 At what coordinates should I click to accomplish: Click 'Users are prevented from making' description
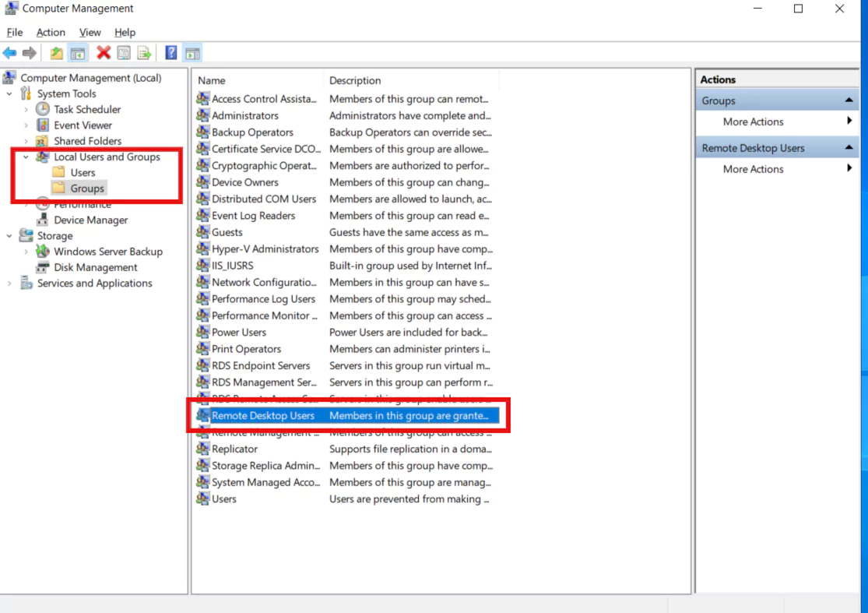pos(409,499)
